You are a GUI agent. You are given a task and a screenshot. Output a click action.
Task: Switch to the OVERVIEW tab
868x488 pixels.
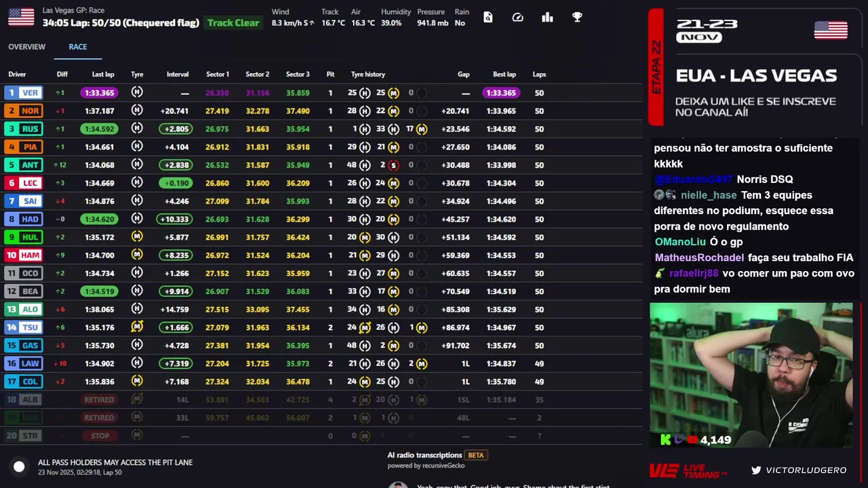27,47
